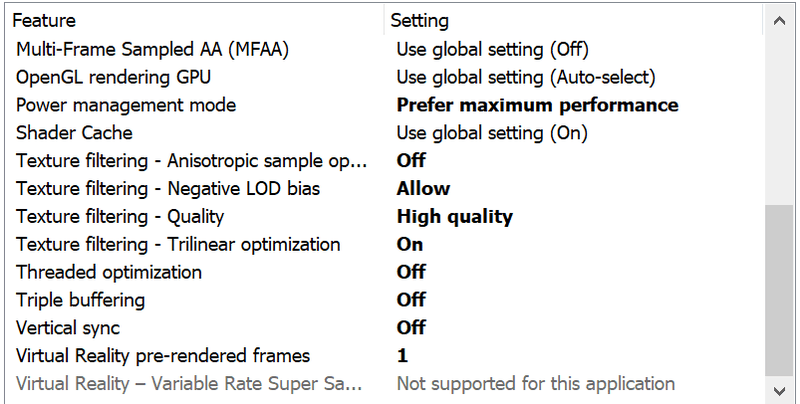Open Texture filtering Quality setting dropdown
The width and height of the screenshot is (800, 404).
pos(454,216)
